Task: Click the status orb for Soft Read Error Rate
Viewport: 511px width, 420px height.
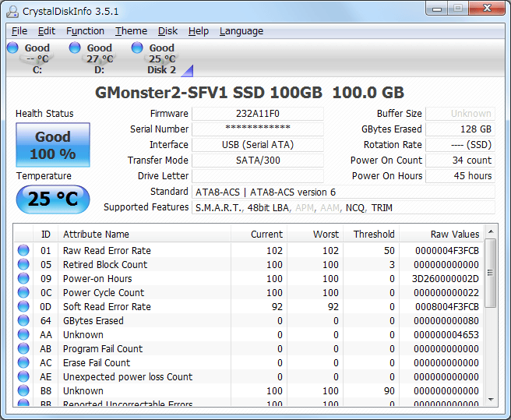Action: coord(23,306)
